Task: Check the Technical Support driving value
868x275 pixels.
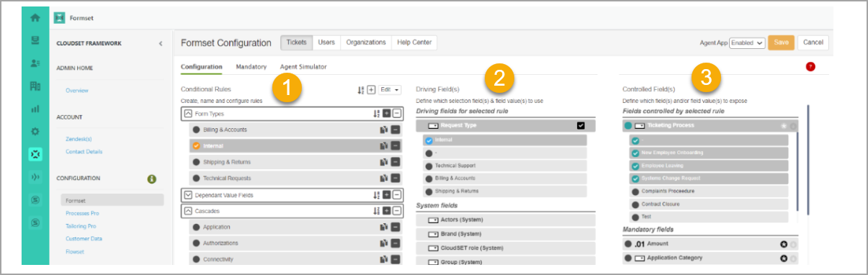Action: click(428, 166)
